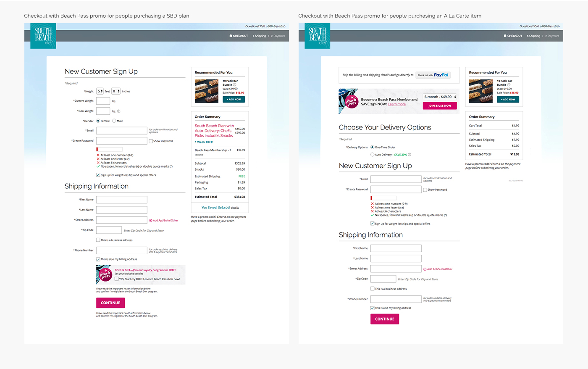
Task: Click the password strength bar in left mockup
Action: (110, 149)
